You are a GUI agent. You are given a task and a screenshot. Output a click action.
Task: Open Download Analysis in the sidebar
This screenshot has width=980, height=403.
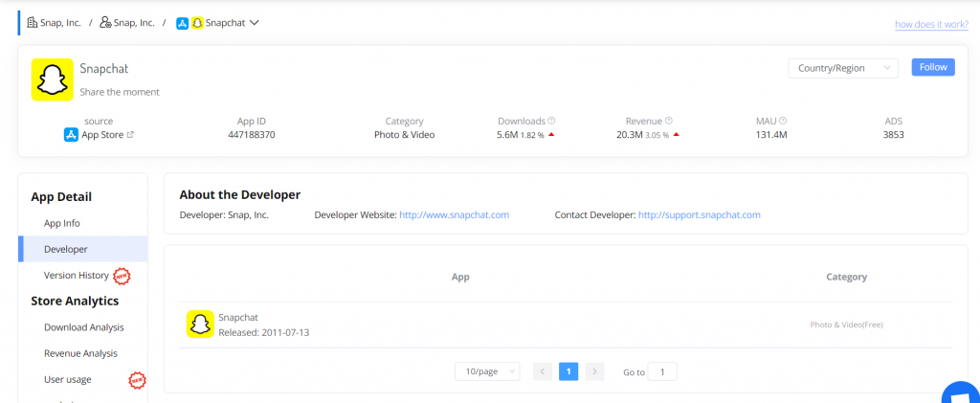[83, 327]
